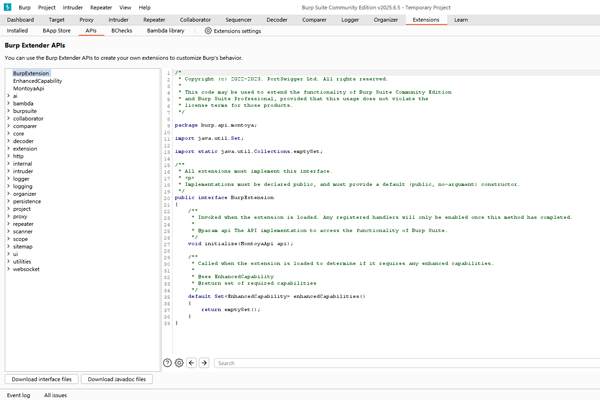Screen dimensions: 600x400
Task: Open the Bambda library sub-tab
Action: 166,31
